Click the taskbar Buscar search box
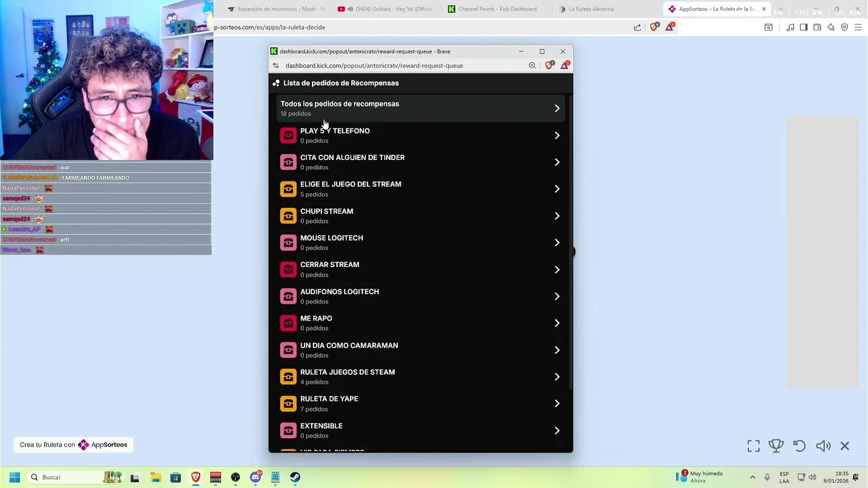The image size is (868, 488). pos(75,477)
